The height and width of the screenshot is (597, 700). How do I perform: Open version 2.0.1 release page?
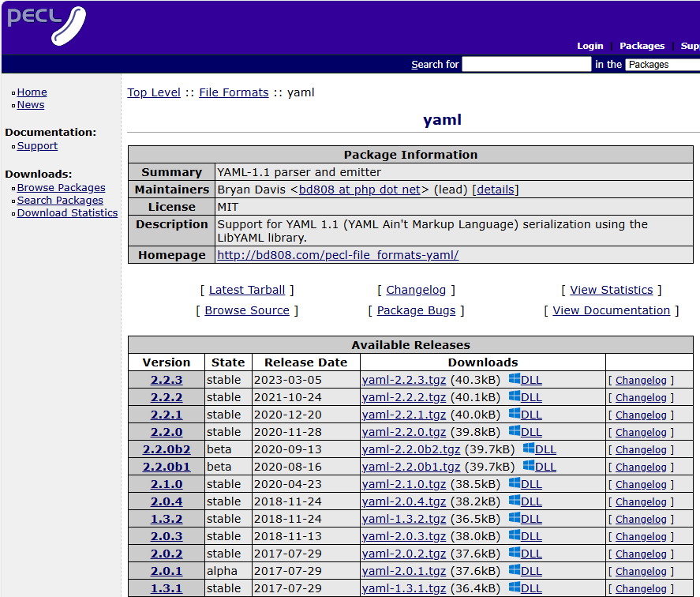[x=167, y=571]
